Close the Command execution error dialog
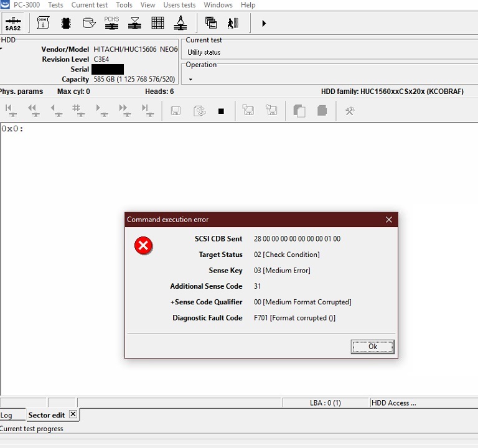This screenshot has height=448, width=478. [389, 220]
